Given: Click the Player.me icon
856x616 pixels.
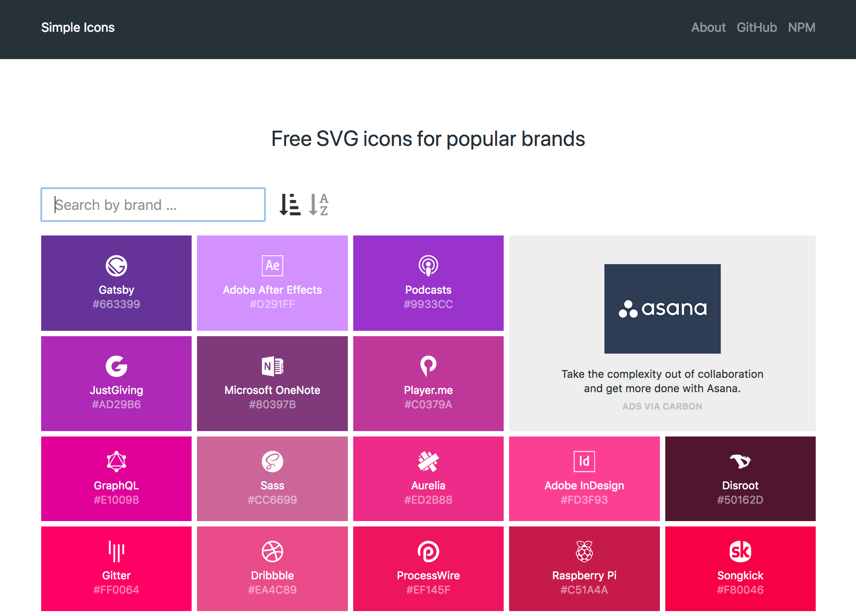Looking at the screenshot, I should click(x=428, y=366).
